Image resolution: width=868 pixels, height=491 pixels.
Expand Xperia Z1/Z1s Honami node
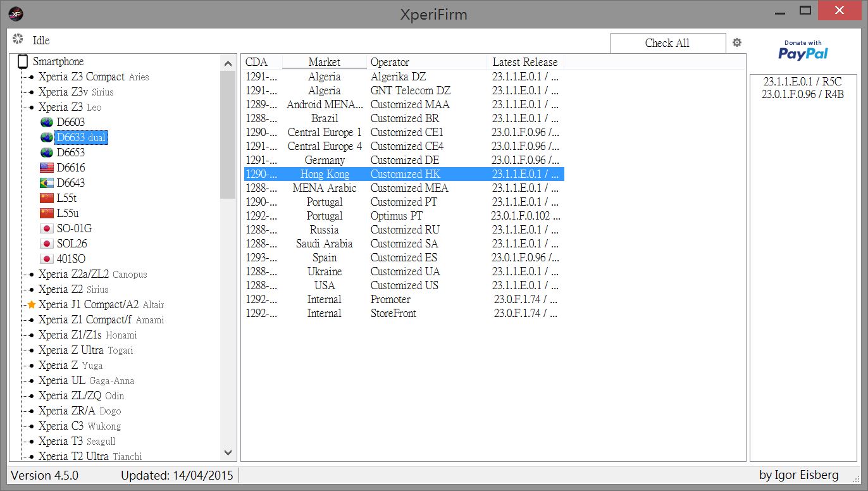[x=32, y=335]
